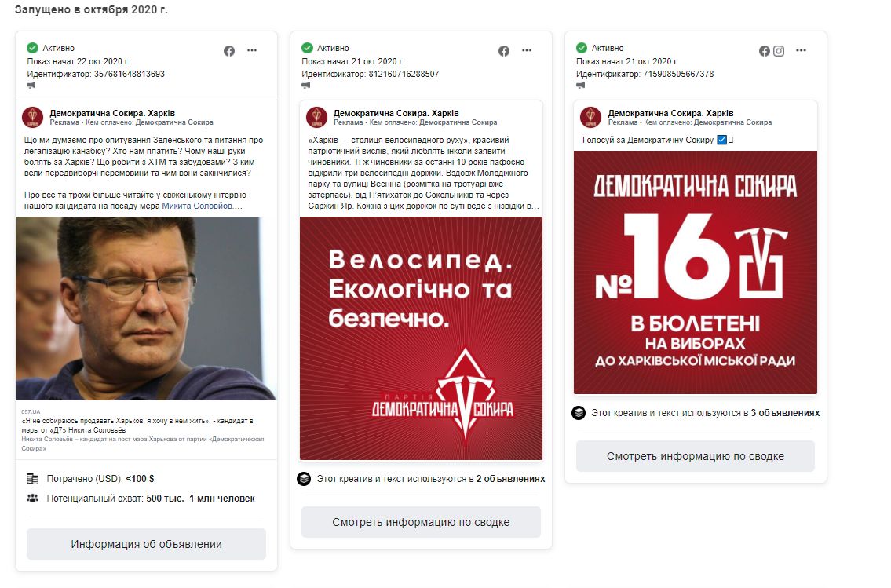Click page avatar logo on first ad
Image resolution: width=891 pixels, height=588 pixels.
point(32,117)
